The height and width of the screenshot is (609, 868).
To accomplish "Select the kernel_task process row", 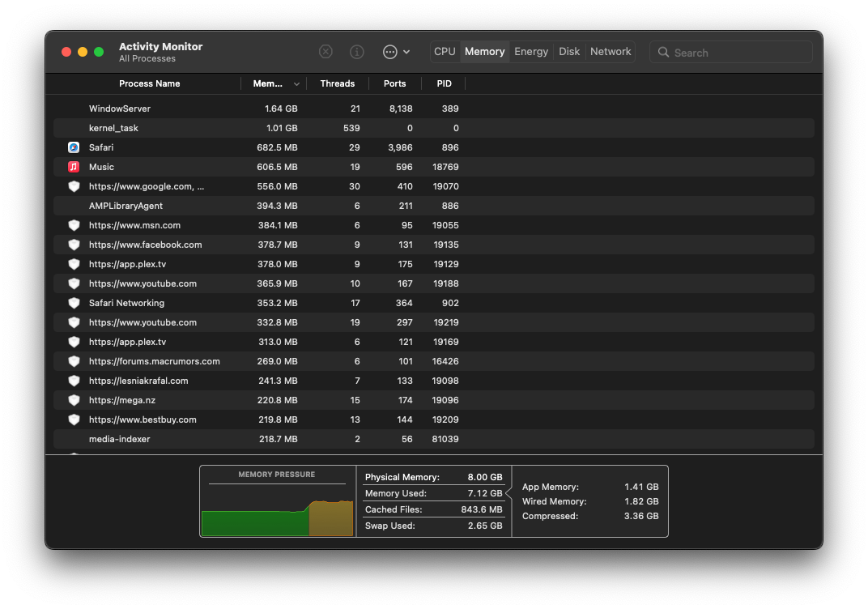I will [434, 128].
